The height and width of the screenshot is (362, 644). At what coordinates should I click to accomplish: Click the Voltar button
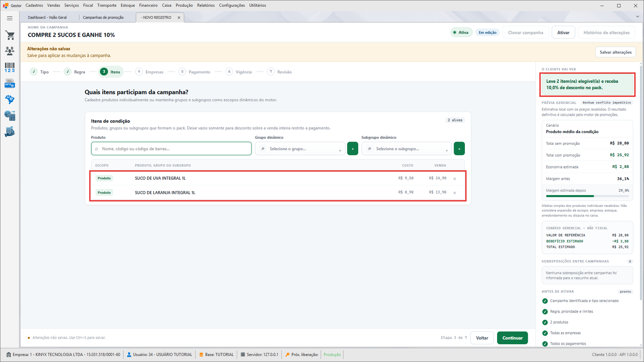click(482, 338)
